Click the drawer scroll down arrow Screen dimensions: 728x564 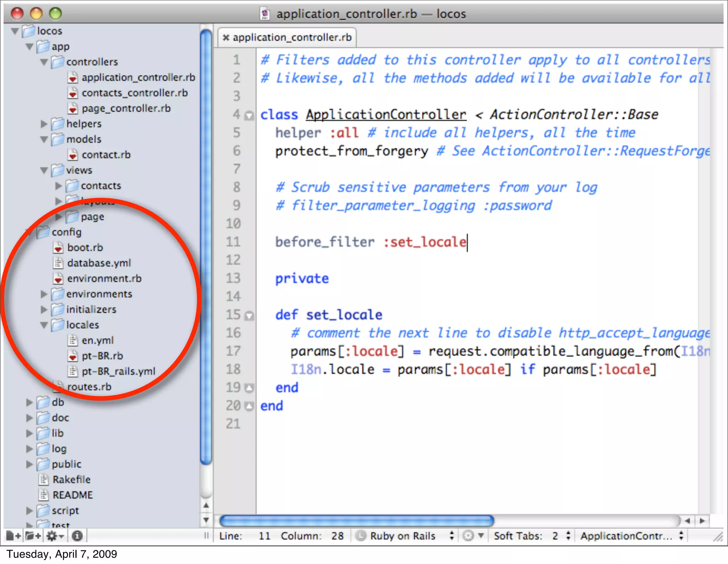click(x=206, y=520)
